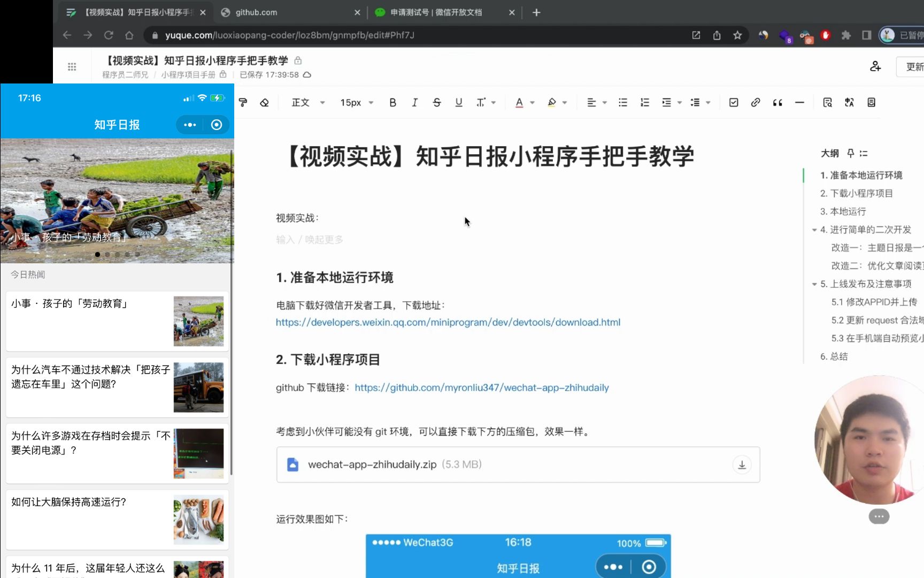Collapse outline section 4. 进行简单的二次开发
The image size is (924, 578).
point(814,230)
